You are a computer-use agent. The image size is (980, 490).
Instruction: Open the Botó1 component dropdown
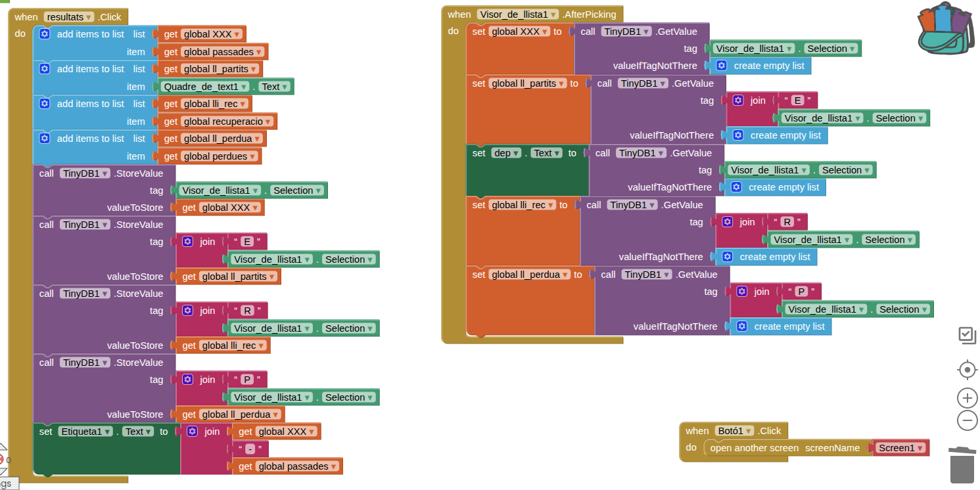[x=749, y=431]
